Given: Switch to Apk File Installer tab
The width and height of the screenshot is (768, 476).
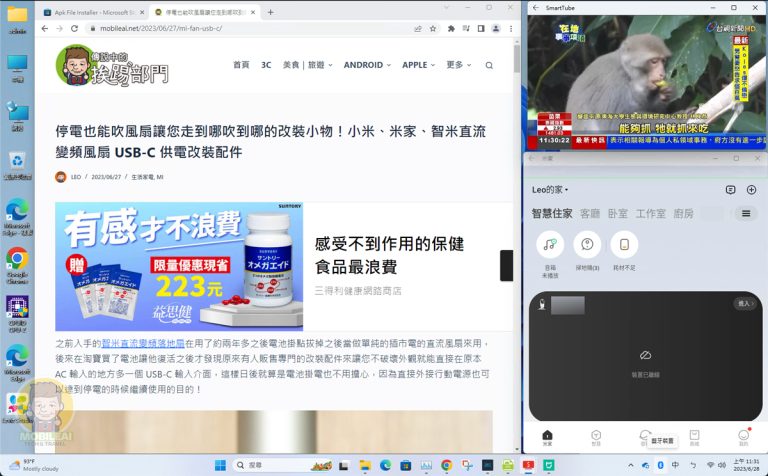Looking at the screenshot, I should click(x=93, y=12).
